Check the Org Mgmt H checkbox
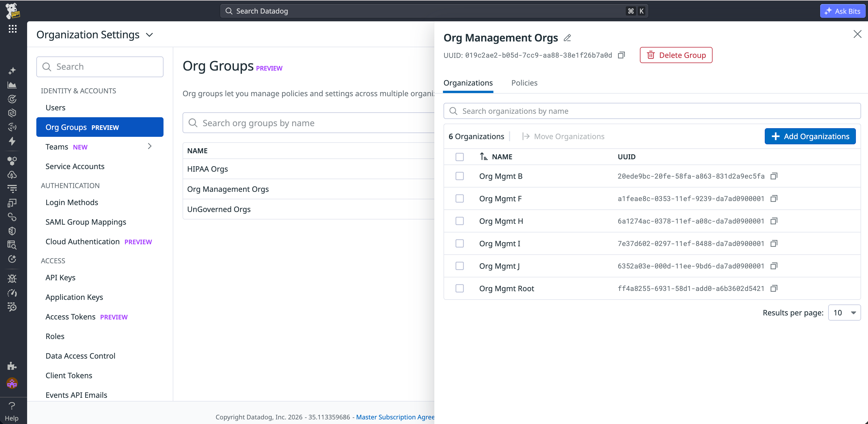Image resolution: width=868 pixels, height=424 pixels. point(460,221)
